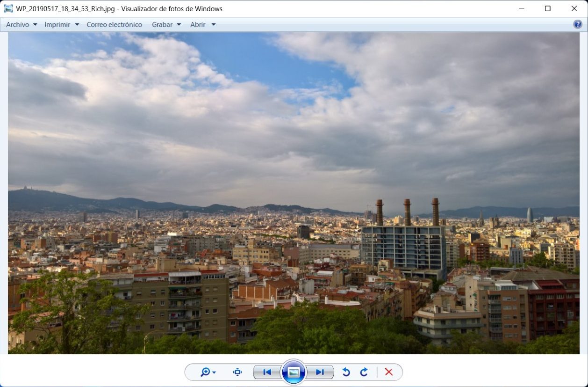Expand the Grabar dropdown arrow
The height and width of the screenshot is (387, 588).
coord(179,25)
